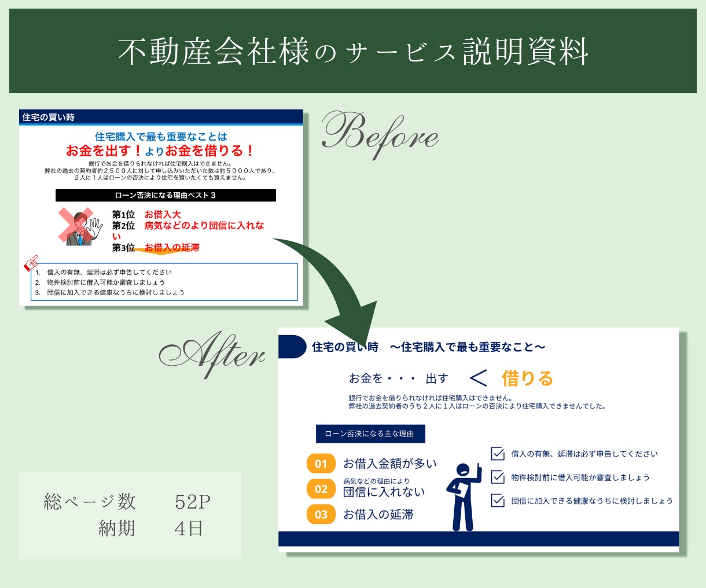
Task: Click list item 2. 物件検討前に借入可能か審査しましょう
Action: (100, 282)
